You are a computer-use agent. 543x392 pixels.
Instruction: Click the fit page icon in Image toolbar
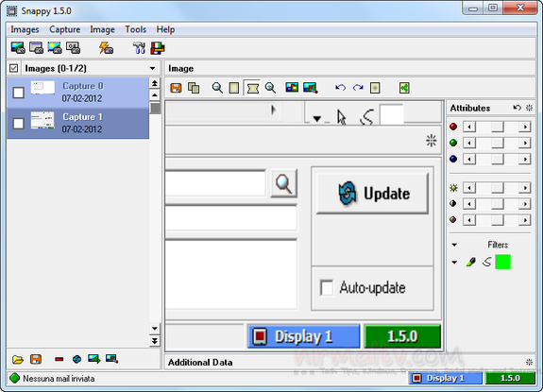234,88
